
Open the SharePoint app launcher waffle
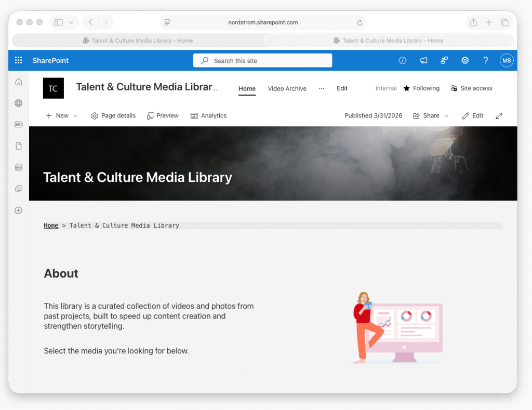[19, 60]
